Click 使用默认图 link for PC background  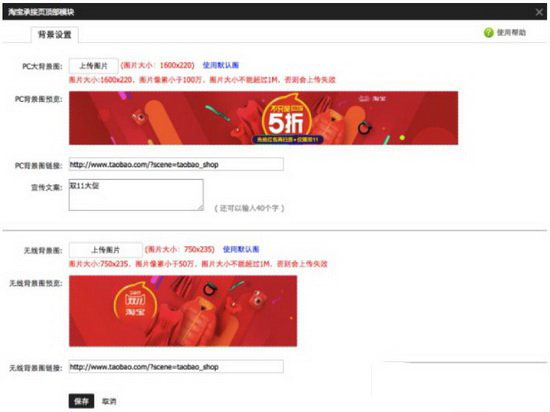click(x=221, y=65)
